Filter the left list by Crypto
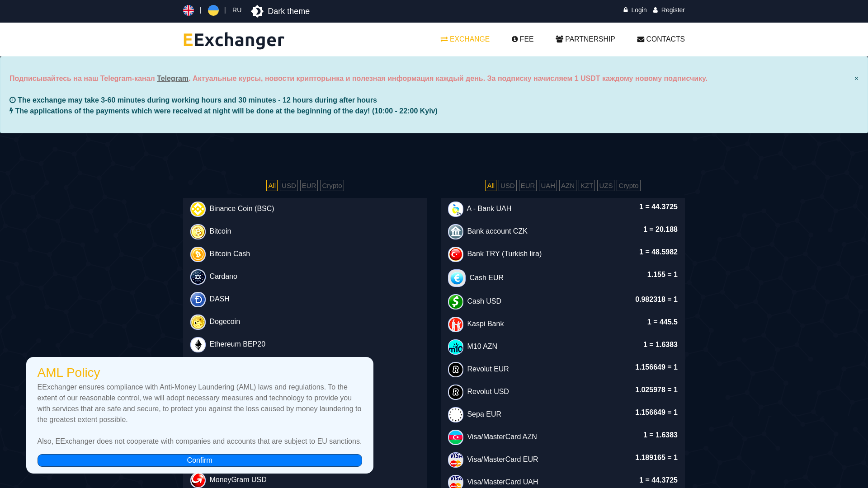The image size is (868, 488). [332, 186]
